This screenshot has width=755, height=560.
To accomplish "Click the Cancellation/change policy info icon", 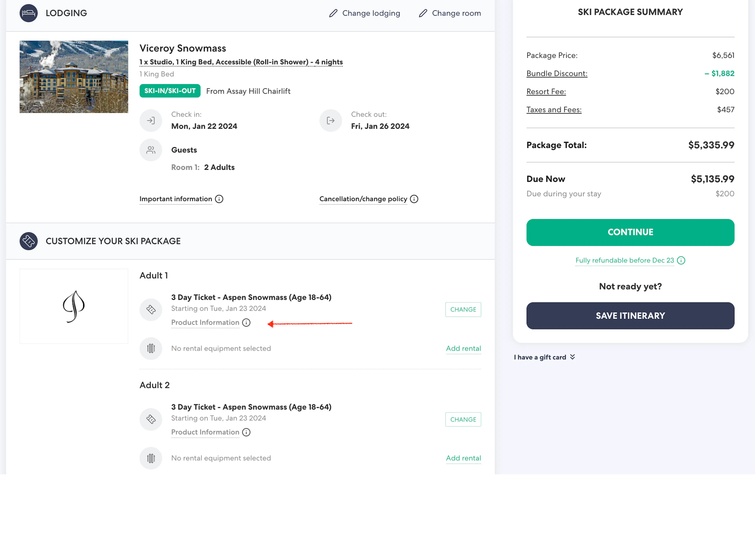I will (x=414, y=199).
